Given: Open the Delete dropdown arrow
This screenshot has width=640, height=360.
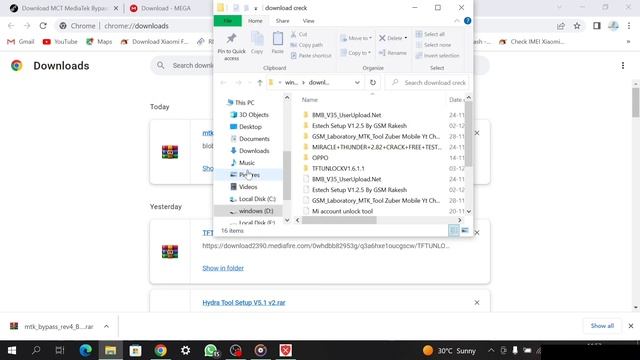Looking at the screenshot, I should 405,38.
